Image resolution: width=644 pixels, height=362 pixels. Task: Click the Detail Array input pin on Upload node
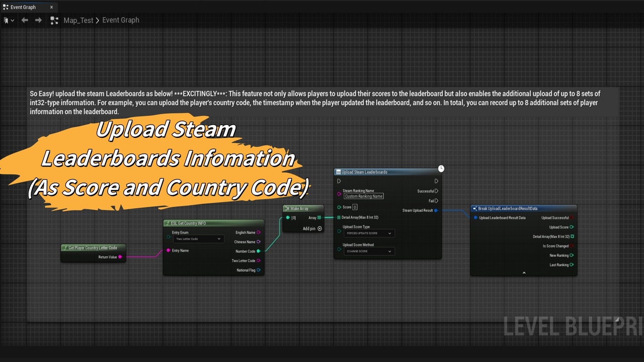(x=339, y=217)
